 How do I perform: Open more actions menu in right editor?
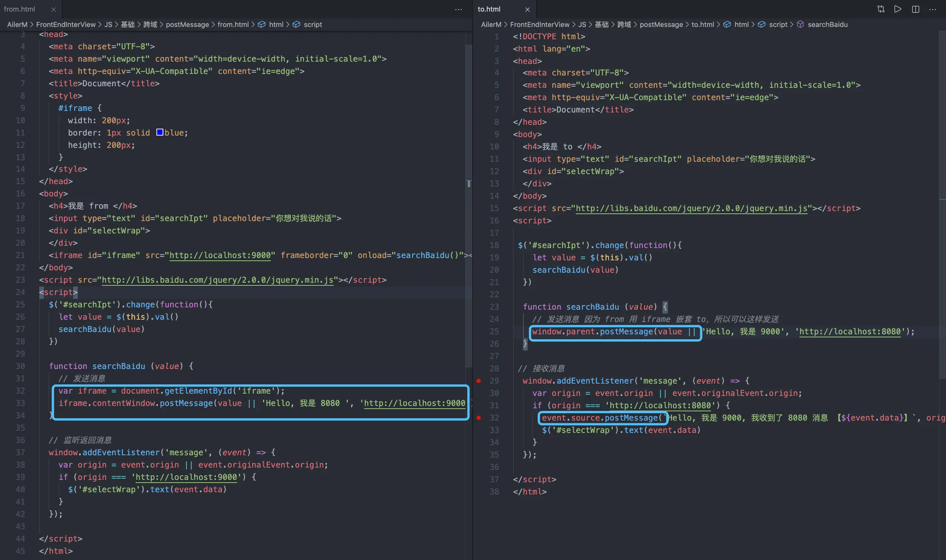click(x=933, y=9)
